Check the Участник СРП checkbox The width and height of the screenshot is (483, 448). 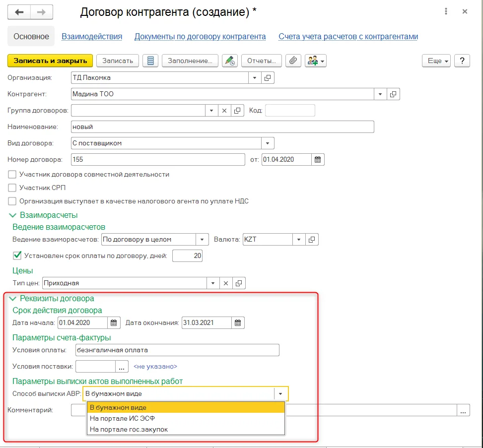(x=12, y=188)
